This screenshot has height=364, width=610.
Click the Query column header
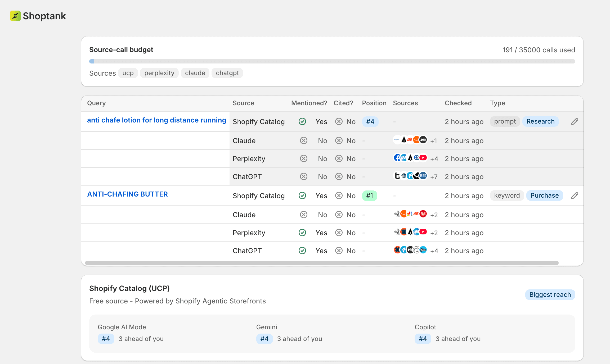tap(96, 103)
